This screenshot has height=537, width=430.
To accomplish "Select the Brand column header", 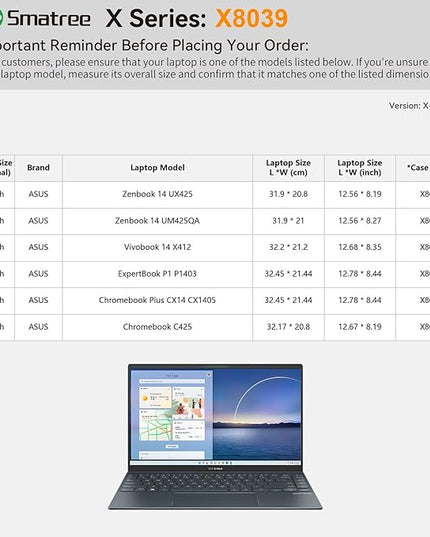I will 38,167.
